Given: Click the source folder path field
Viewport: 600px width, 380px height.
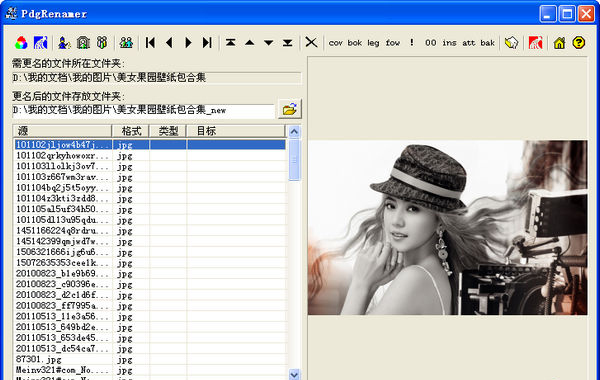Looking at the screenshot, I should (x=157, y=78).
